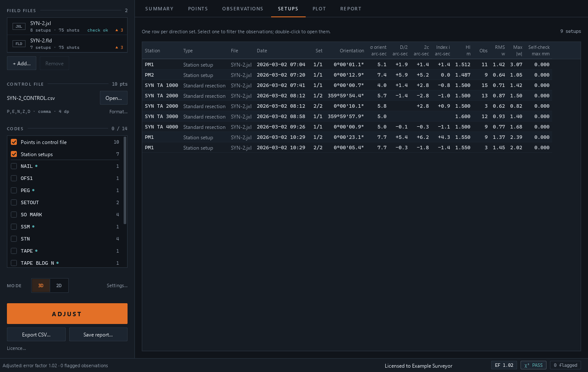Click the Licence... link
Viewport: 588px width, 372px height.
point(16,348)
